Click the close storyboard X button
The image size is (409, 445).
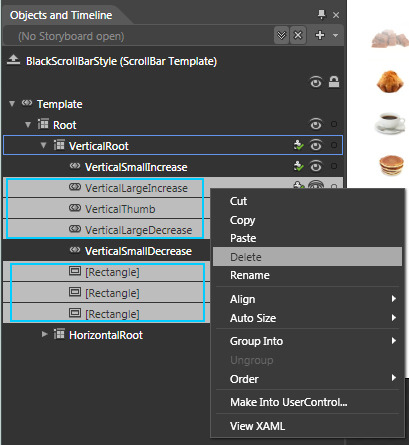(298, 35)
